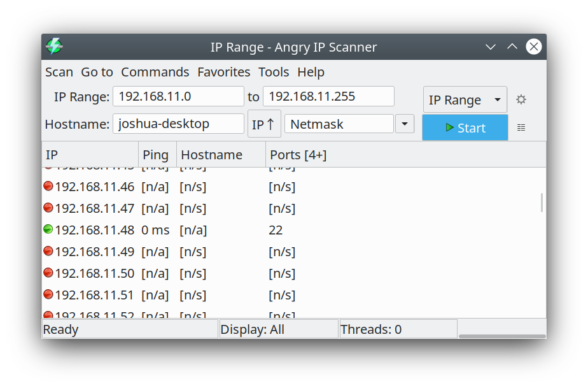
Task: Open the fetchers list icon
Action: tap(521, 127)
